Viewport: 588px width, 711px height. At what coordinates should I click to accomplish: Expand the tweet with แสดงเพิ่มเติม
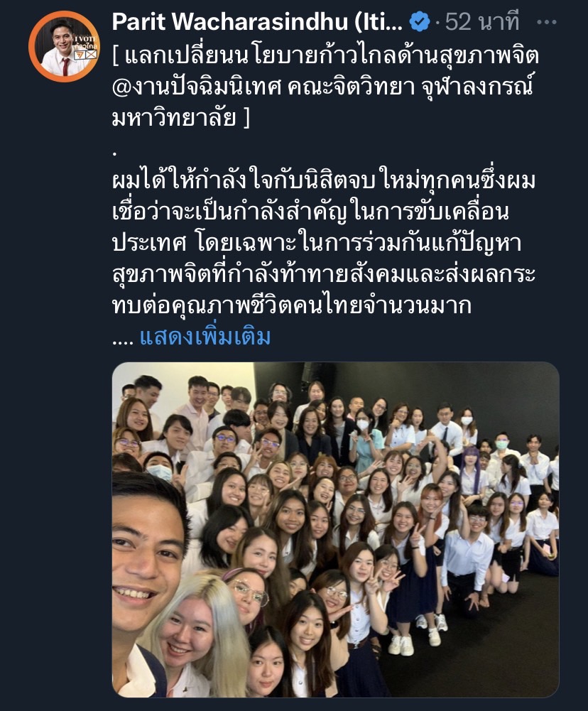pyautogui.click(x=205, y=337)
